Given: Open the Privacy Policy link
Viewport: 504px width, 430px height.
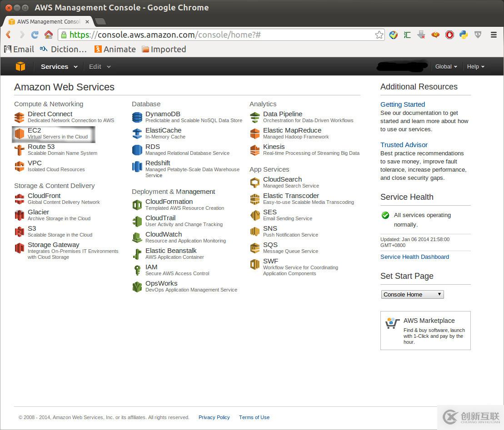Looking at the screenshot, I should coord(214,417).
